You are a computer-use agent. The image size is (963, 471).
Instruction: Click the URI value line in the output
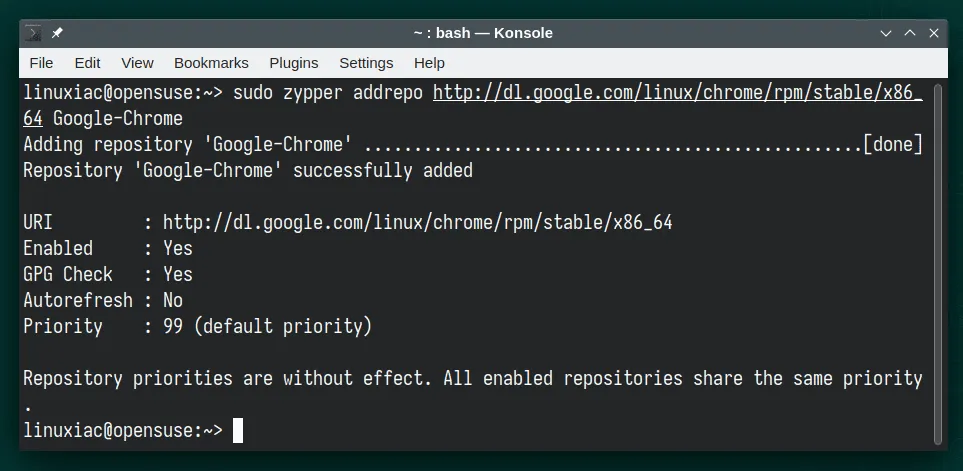pos(417,222)
